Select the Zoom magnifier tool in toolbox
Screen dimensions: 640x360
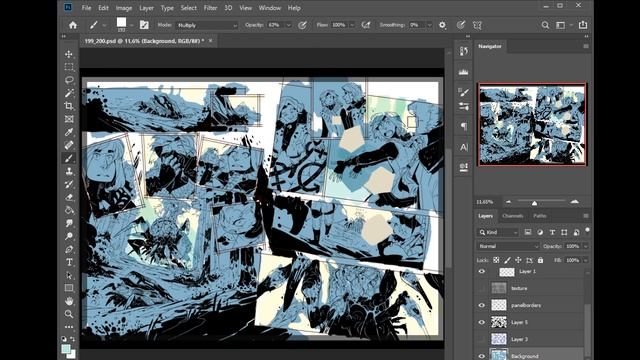coord(69,314)
